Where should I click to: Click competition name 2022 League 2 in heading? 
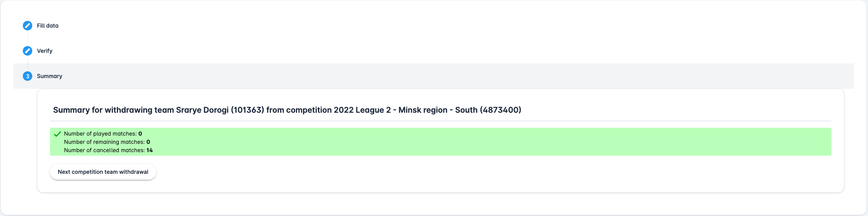click(x=362, y=110)
